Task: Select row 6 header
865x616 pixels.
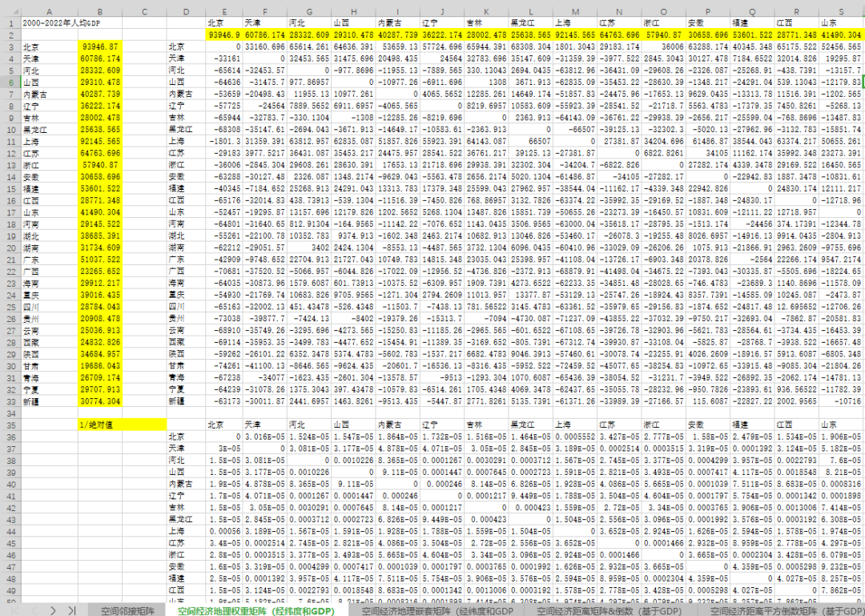Action: (x=10, y=82)
